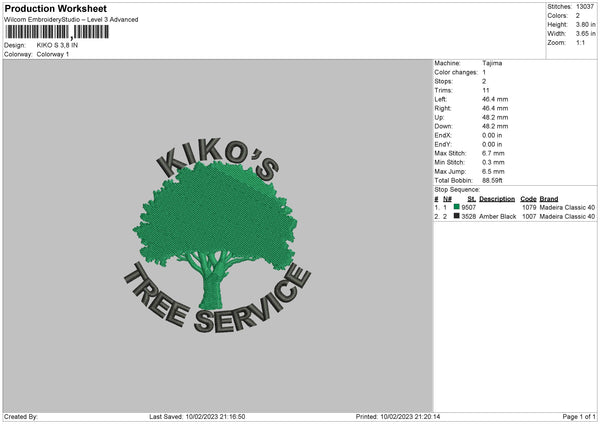Click the Amber Black color swatch
The height and width of the screenshot is (424, 600).
(x=457, y=216)
